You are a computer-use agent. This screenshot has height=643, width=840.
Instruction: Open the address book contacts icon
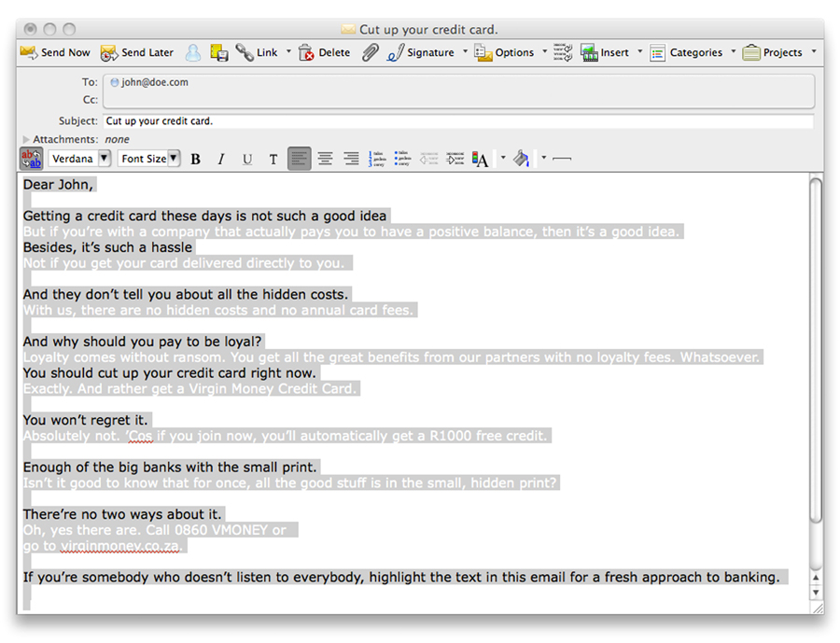pos(192,53)
